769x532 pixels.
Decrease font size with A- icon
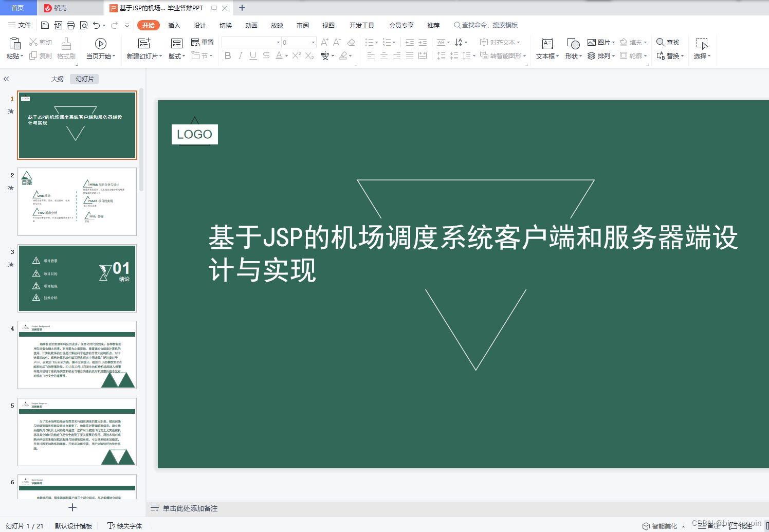pyautogui.click(x=337, y=42)
